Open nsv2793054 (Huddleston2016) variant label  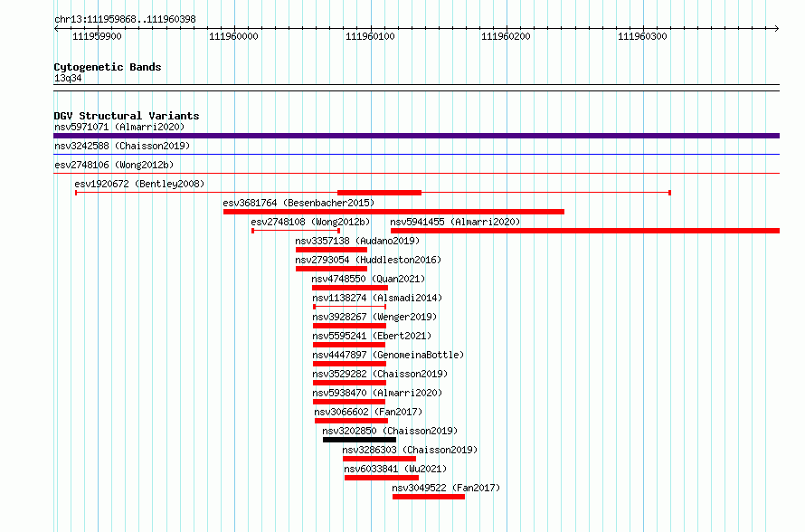(x=368, y=260)
